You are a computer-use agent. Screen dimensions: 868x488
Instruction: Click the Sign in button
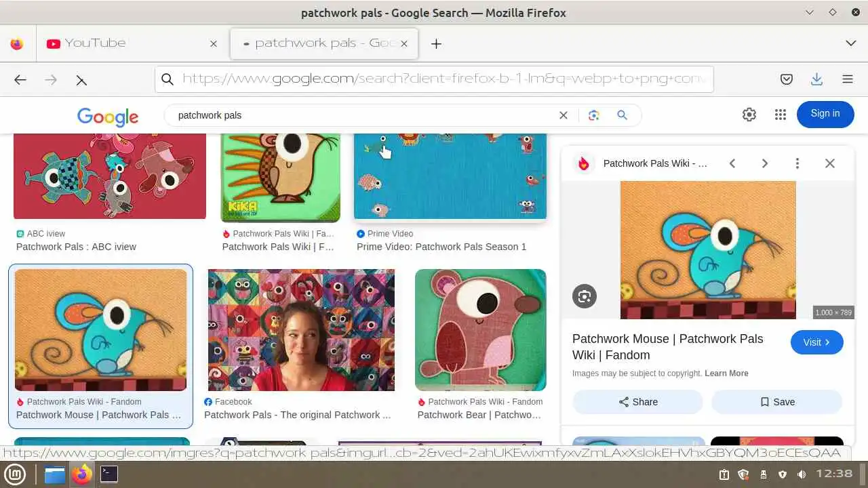[x=825, y=114]
